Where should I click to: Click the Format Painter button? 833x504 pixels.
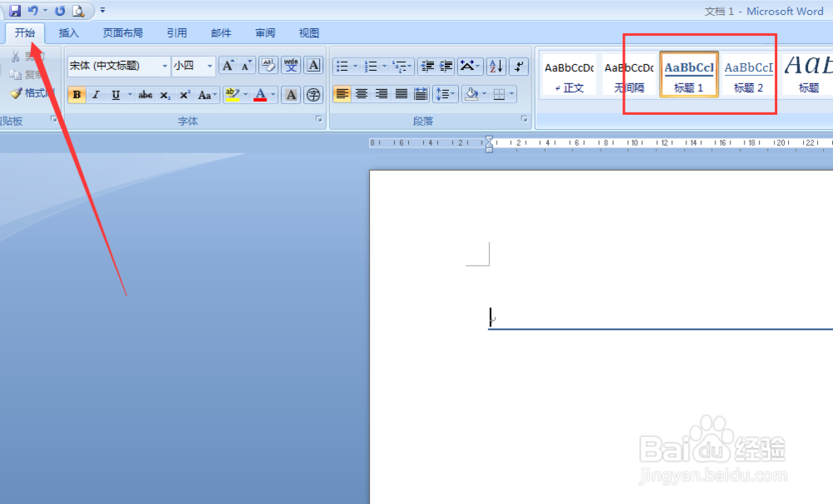[x=32, y=93]
